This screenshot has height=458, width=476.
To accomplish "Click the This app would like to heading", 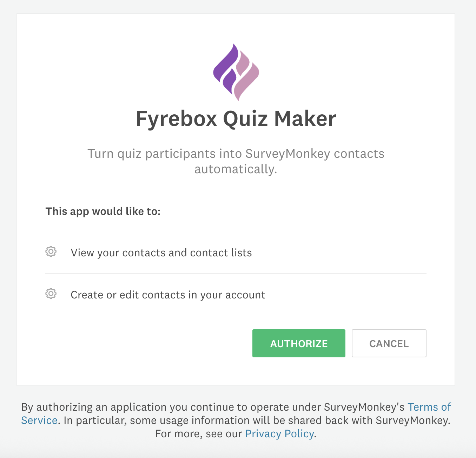I will (x=103, y=211).
